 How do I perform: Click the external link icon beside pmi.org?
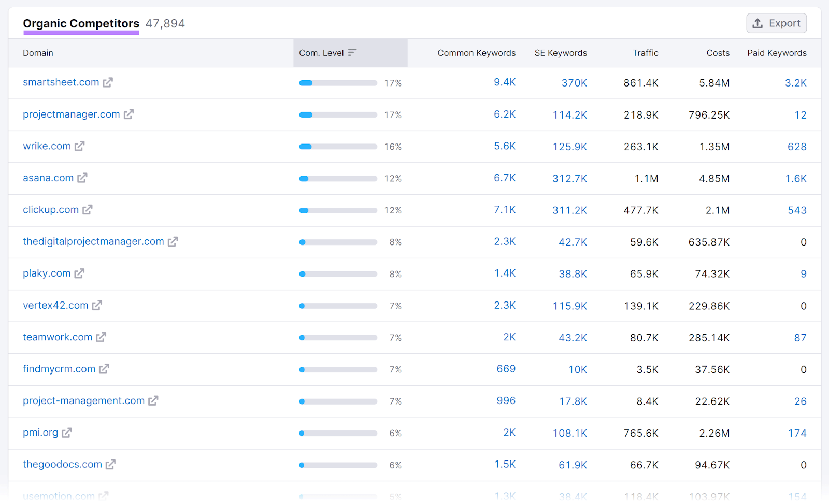coord(68,433)
